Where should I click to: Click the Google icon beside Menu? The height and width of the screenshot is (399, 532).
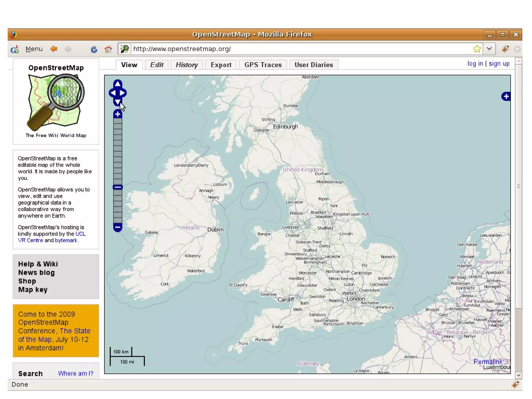[x=15, y=49]
